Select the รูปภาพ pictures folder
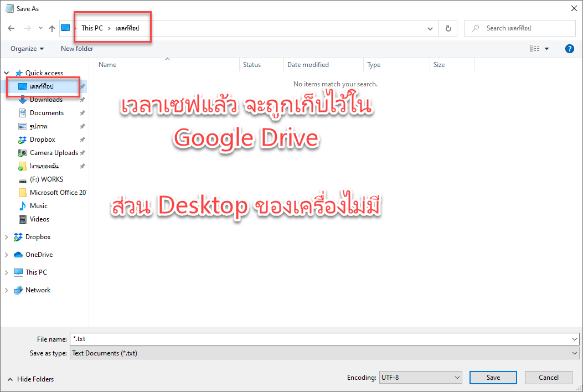583x392 pixels. click(x=38, y=126)
